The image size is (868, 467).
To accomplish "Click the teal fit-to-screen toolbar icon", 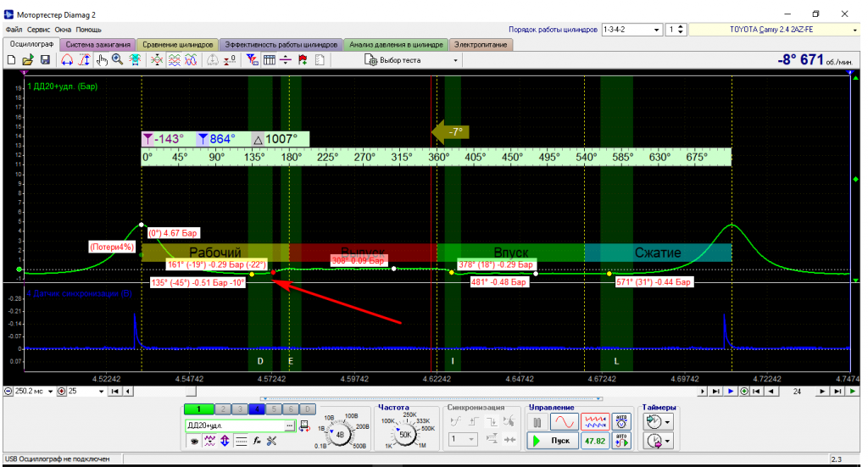I will tap(135, 60).
